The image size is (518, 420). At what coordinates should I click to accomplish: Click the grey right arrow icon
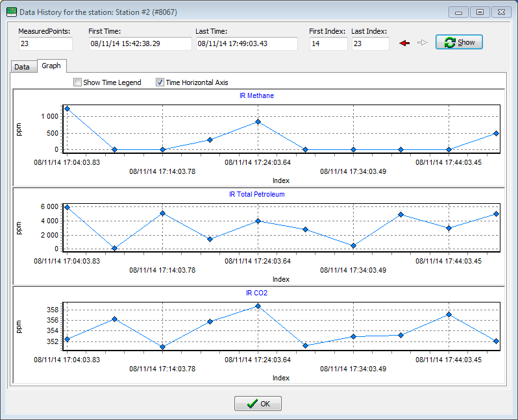(x=423, y=43)
